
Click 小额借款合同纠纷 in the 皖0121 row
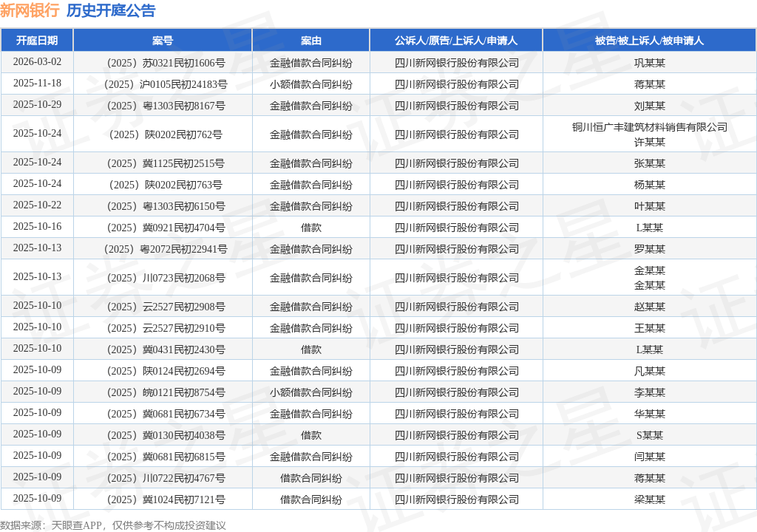click(x=311, y=392)
